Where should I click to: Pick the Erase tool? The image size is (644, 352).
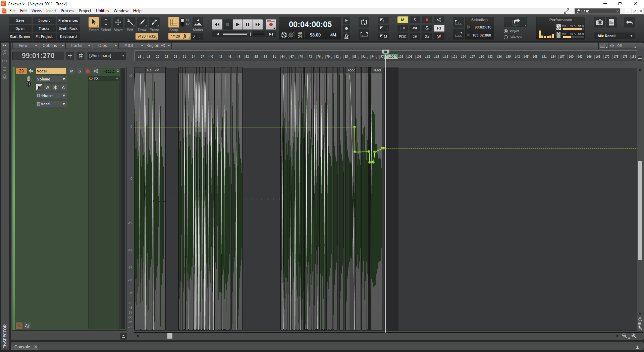[154, 22]
